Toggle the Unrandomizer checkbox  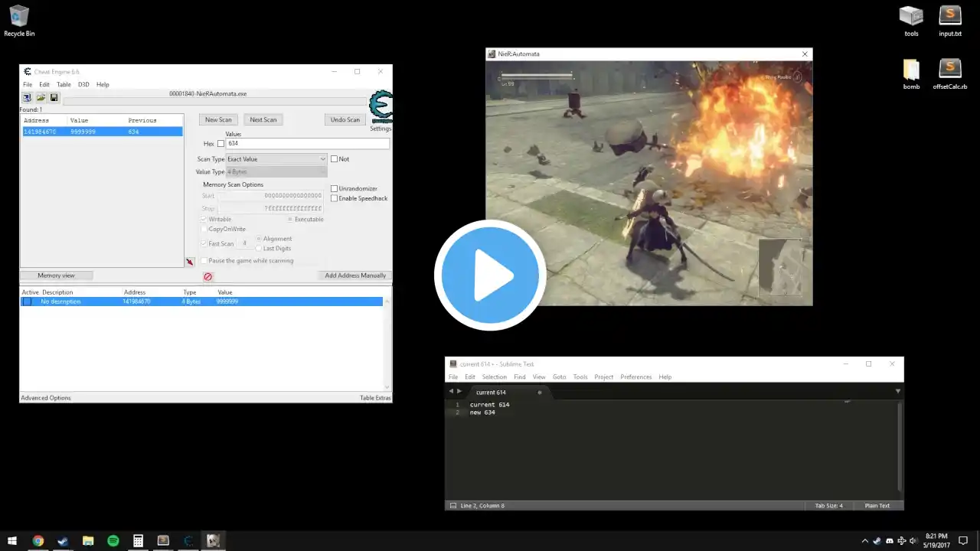pos(334,188)
